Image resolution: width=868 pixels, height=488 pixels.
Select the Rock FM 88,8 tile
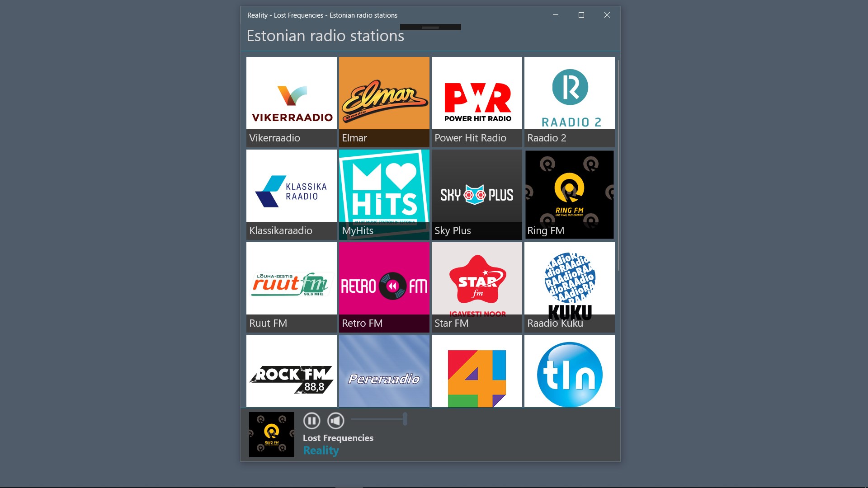pos(291,371)
